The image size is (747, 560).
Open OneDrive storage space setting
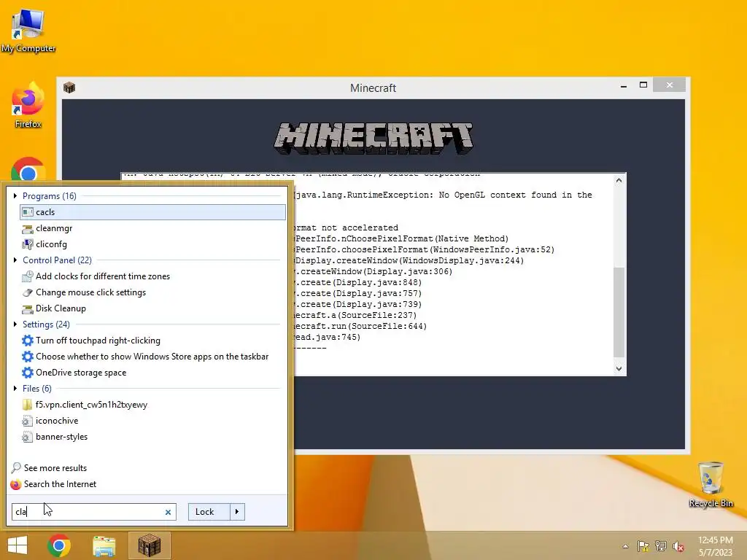(x=153, y=373)
